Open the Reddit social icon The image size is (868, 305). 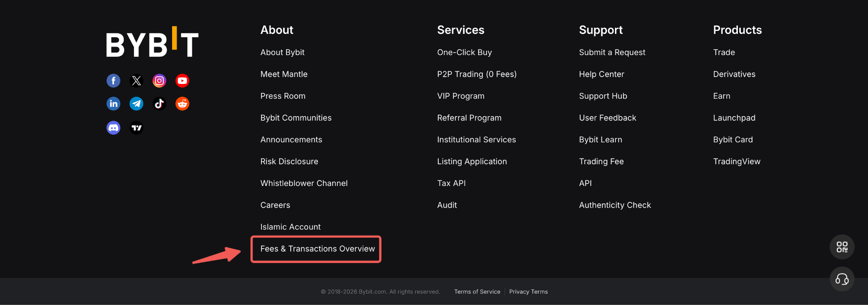[x=182, y=104]
